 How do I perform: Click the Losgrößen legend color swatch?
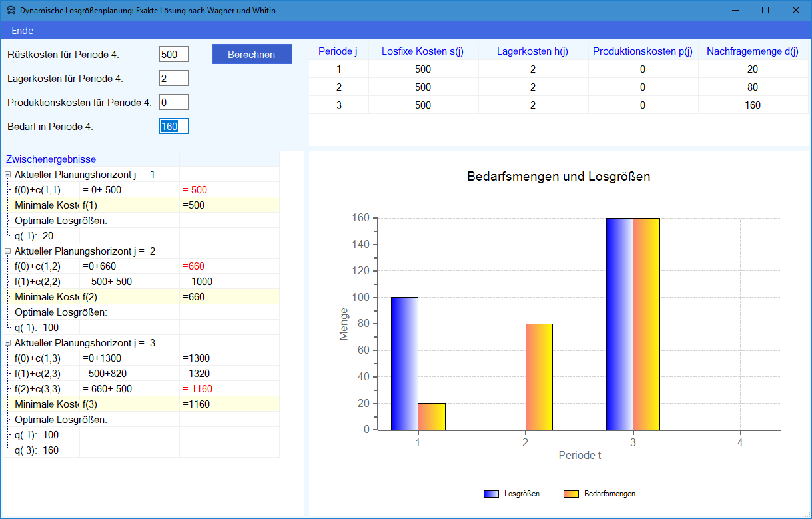(x=491, y=494)
